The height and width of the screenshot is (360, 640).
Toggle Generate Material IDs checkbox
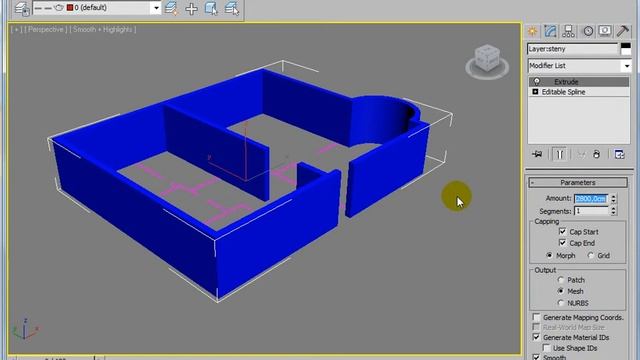(536, 337)
